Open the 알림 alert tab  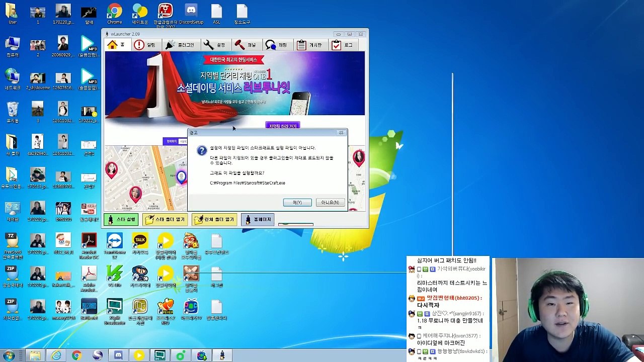[145, 45]
